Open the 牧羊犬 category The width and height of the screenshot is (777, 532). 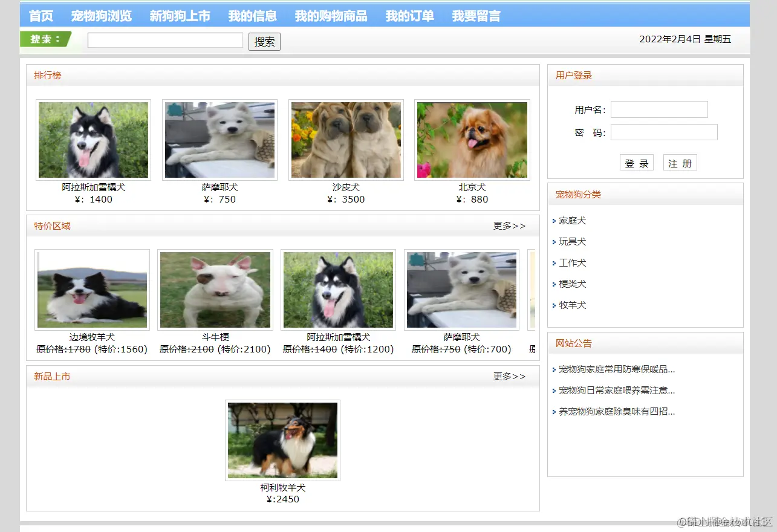click(x=572, y=305)
